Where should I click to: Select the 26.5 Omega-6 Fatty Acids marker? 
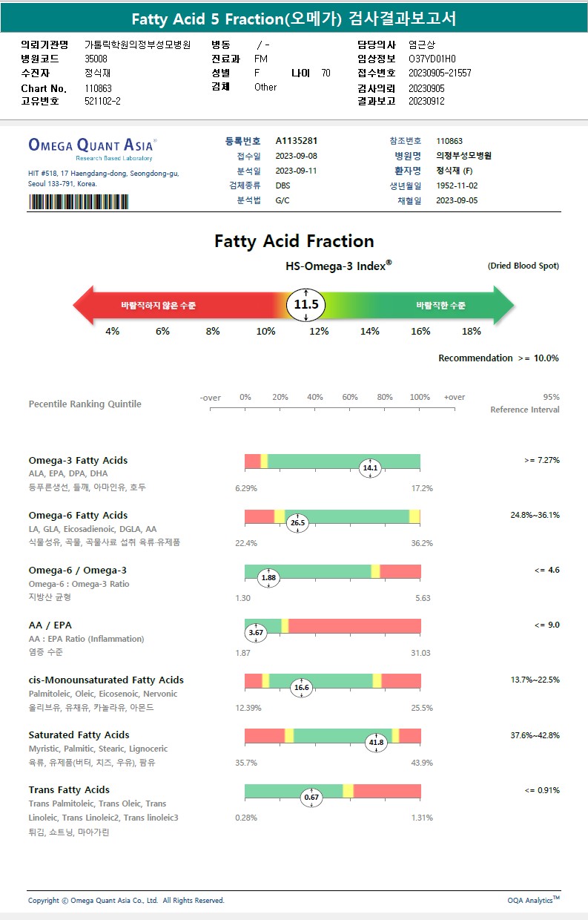coord(297,522)
